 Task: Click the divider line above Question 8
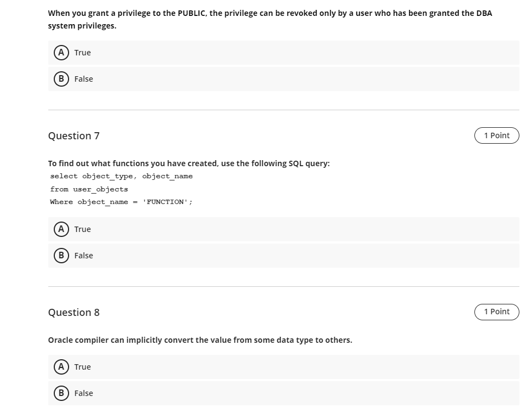point(284,286)
